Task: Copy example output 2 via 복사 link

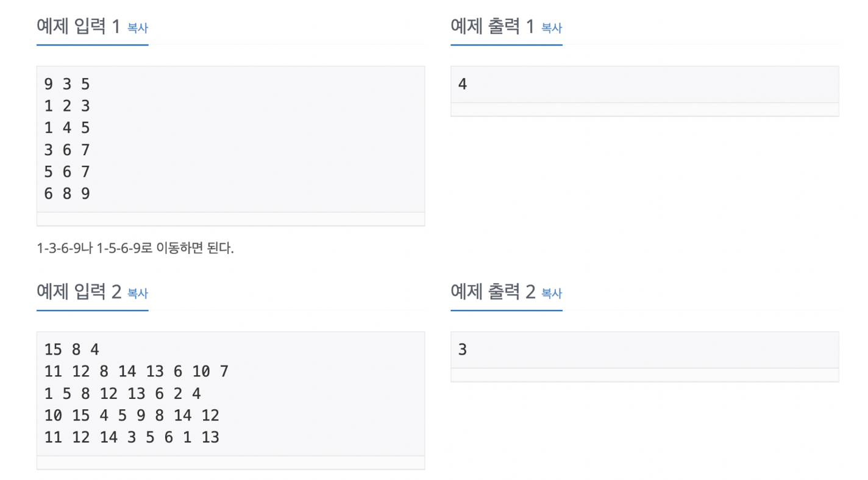Action: (x=552, y=293)
